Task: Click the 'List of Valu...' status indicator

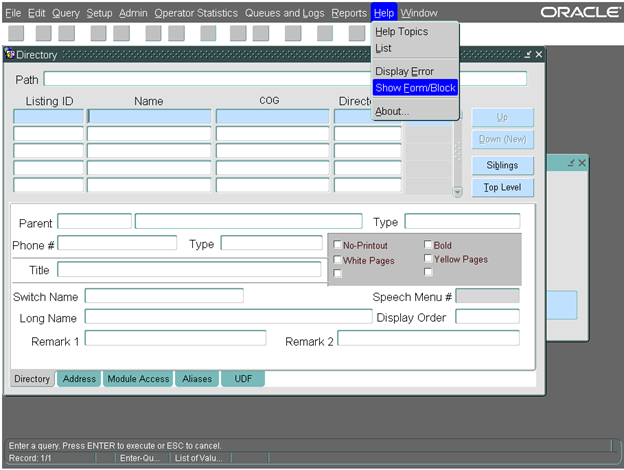Action: tap(199, 458)
